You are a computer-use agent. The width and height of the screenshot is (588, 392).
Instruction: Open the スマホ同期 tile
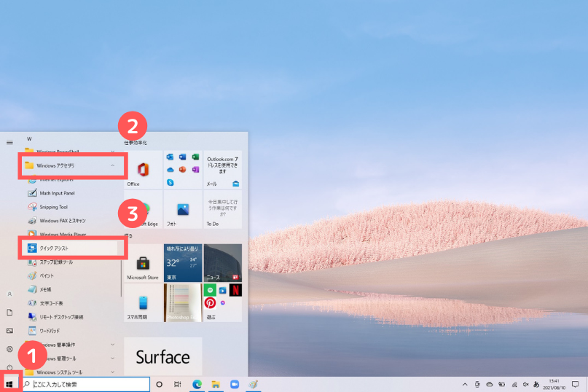click(x=143, y=302)
